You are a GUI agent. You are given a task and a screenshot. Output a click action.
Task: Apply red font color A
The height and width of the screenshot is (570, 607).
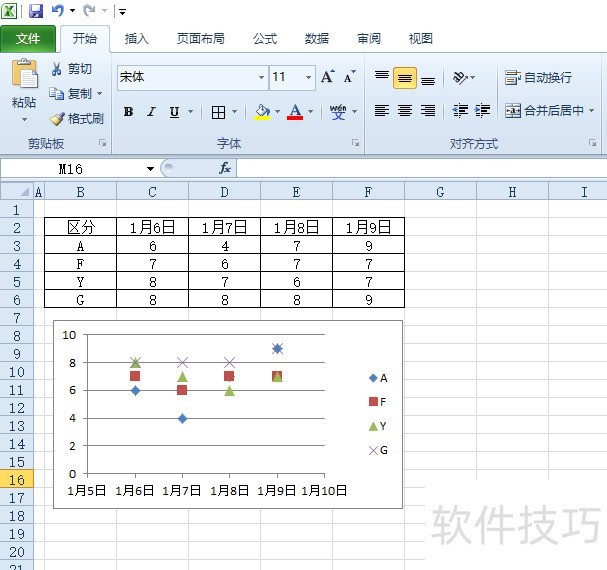click(295, 112)
